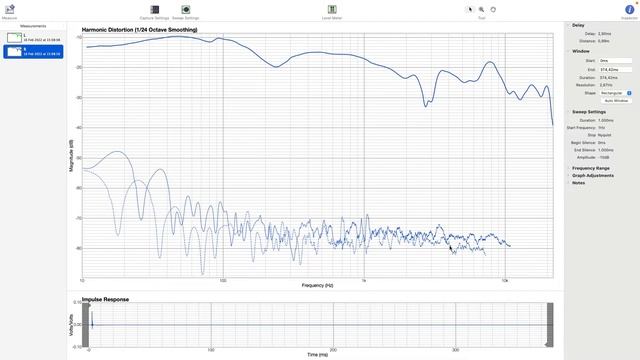The image size is (640, 360).
Task: Select the magnifier zoom tool
Action: click(x=482, y=9)
